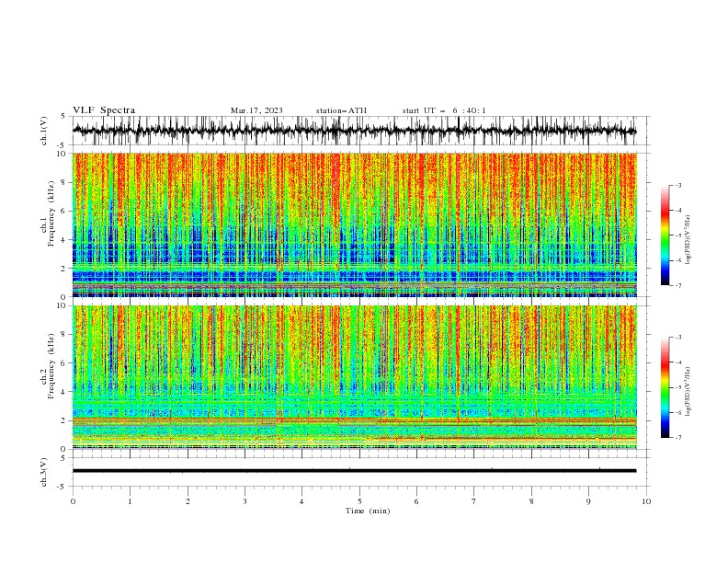Click the '-4' tick on the ch.2 colorbar
Viewport: 728px width, 563px height.
tap(678, 362)
